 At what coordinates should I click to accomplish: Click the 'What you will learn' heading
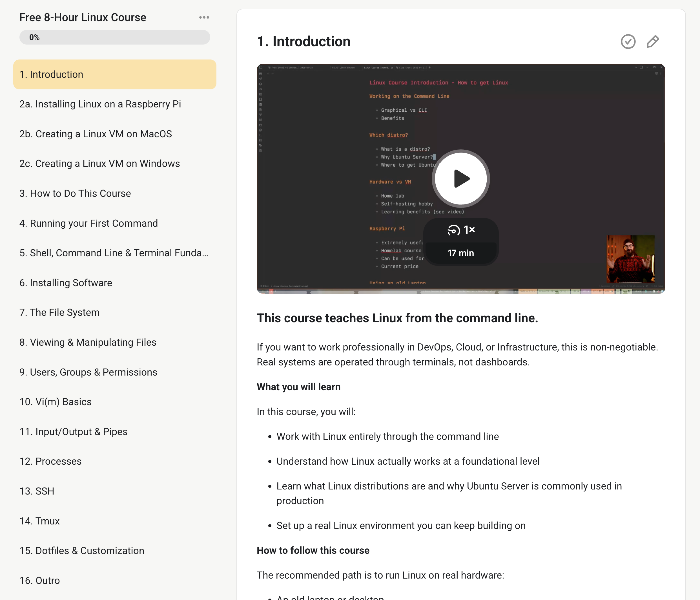[x=299, y=387]
